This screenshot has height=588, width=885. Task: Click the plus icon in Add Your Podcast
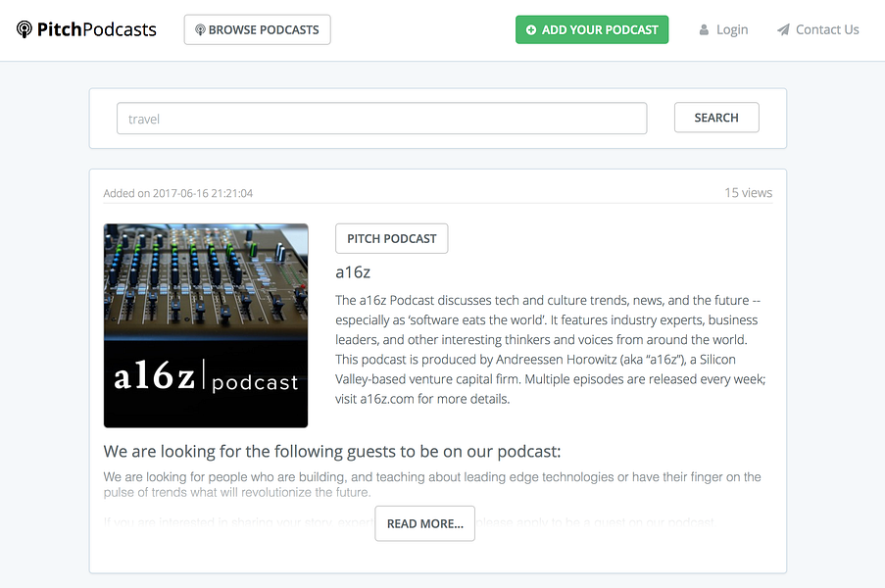(x=530, y=30)
